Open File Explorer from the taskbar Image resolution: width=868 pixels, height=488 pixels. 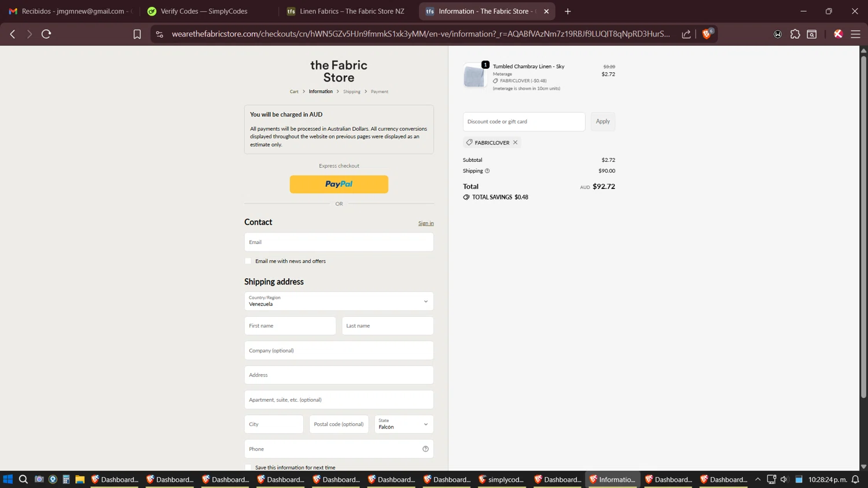80,479
